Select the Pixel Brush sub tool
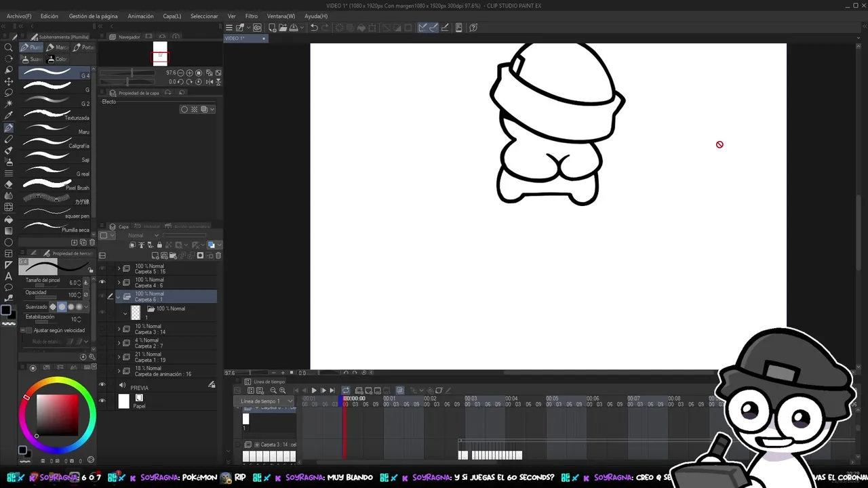The width and height of the screenshot is (868, 488). (55, 185)
